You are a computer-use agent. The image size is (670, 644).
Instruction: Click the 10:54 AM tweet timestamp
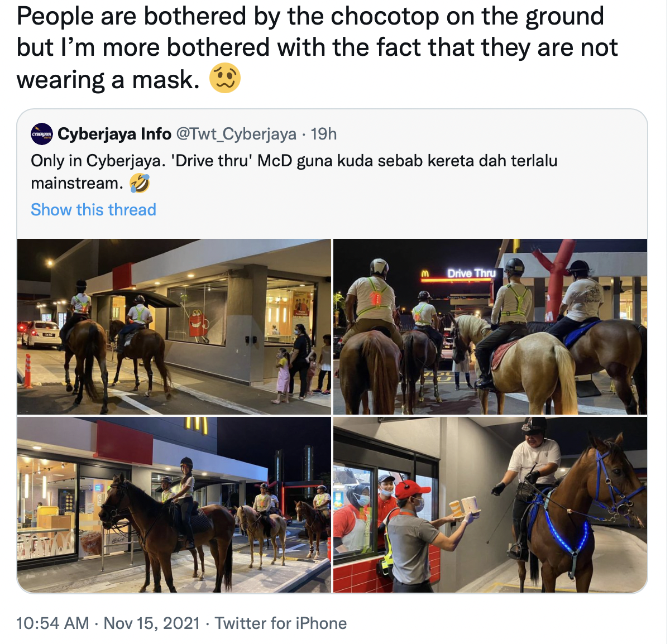pyautogui.click(x=53, y=623)
